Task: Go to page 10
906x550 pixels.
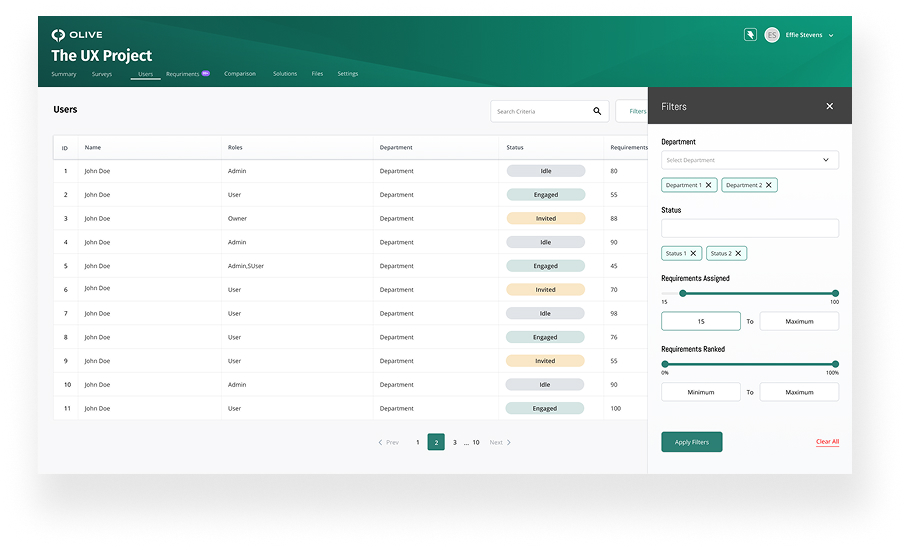Action: [x=476, y=443]
